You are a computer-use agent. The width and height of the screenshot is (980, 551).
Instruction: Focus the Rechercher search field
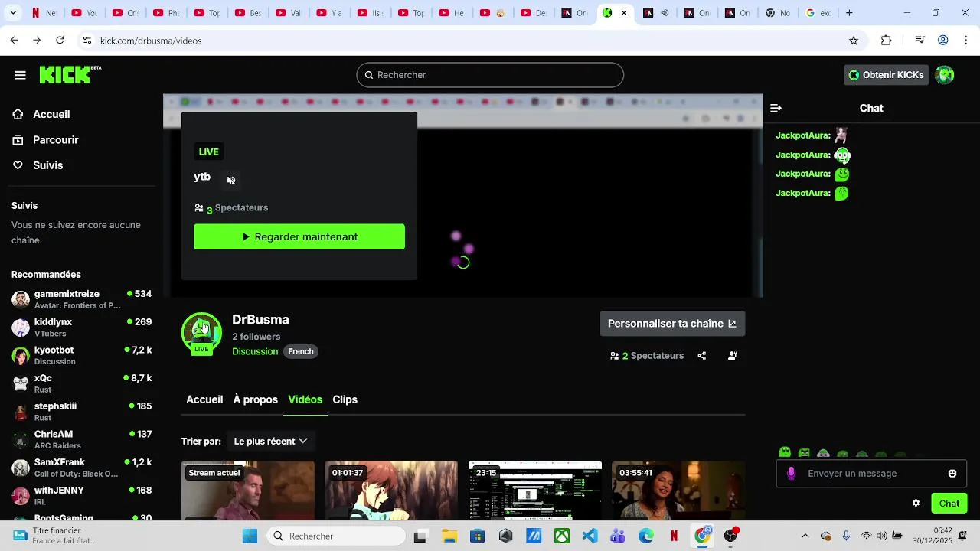point(490,75)
